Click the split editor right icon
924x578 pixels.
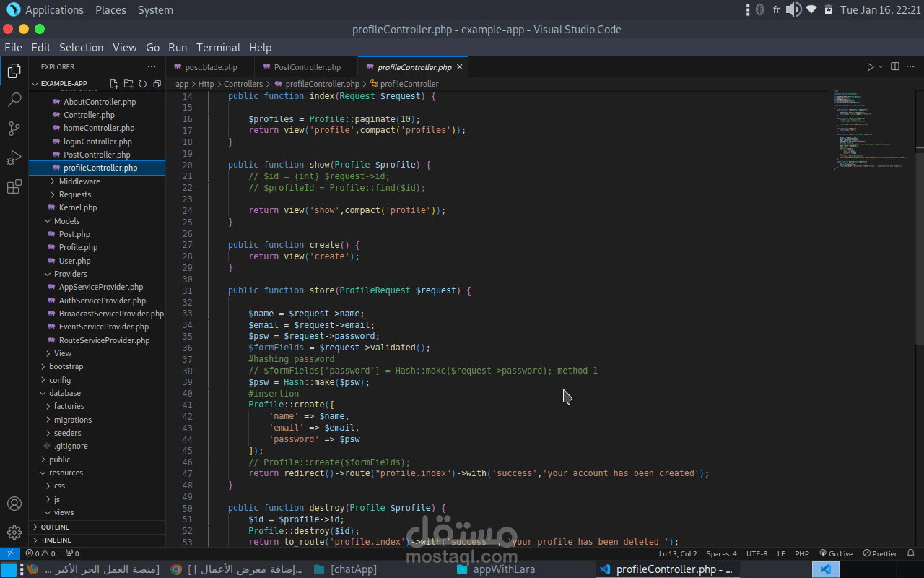[894, 66]
